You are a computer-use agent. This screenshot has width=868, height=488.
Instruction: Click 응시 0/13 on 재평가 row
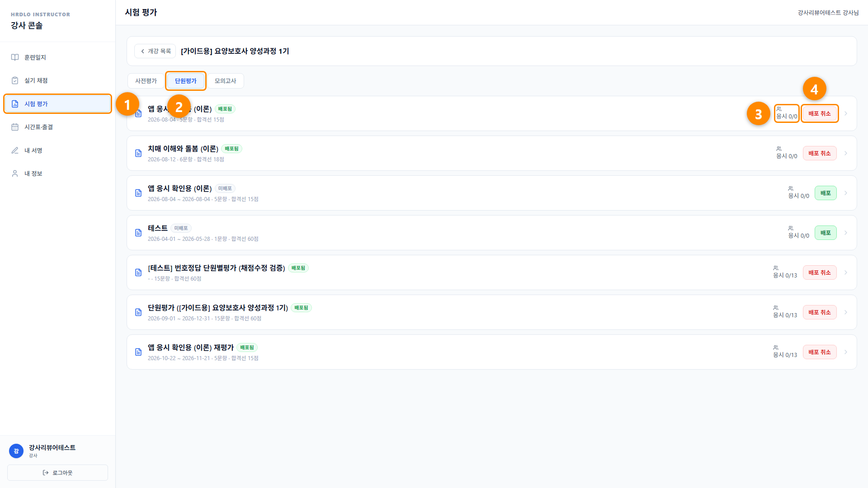pos(785,355)
